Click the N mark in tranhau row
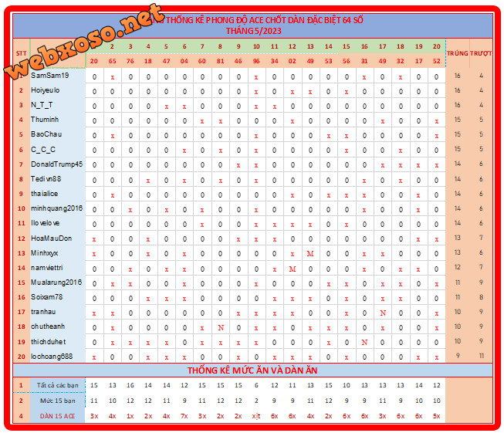This screenshot has width=504, height=433. point(383,313)
